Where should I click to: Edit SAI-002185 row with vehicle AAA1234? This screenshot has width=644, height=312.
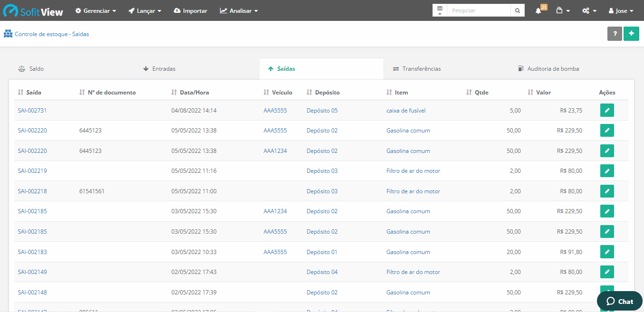pyautogui.click(x=607, y=211)
